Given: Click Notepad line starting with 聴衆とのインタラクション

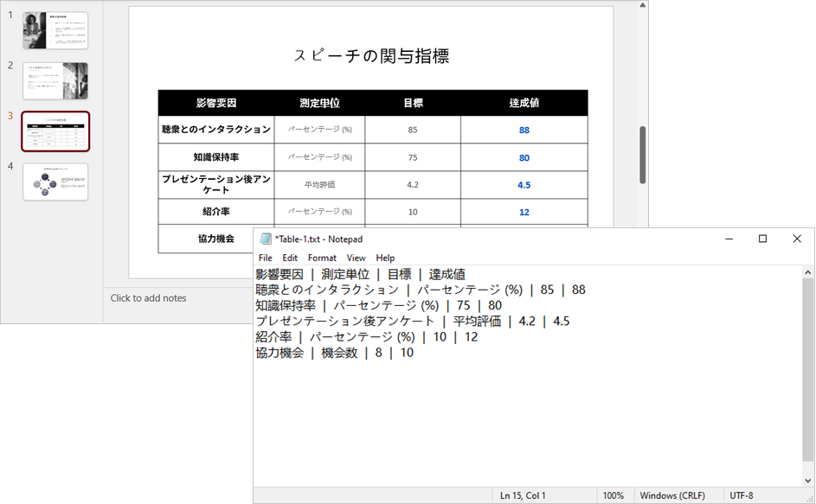Looking at the screenshot, I should click(x=421, y=290).
